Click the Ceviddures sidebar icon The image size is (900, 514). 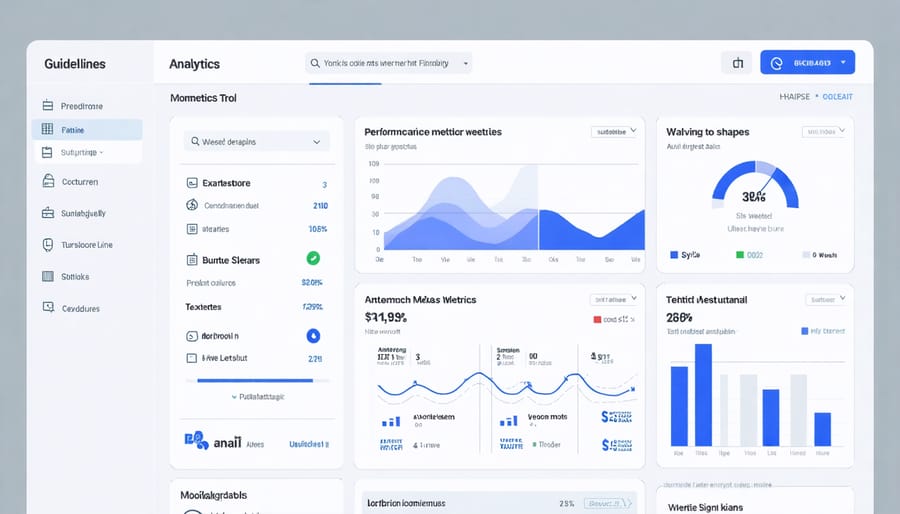pos(48,307)
